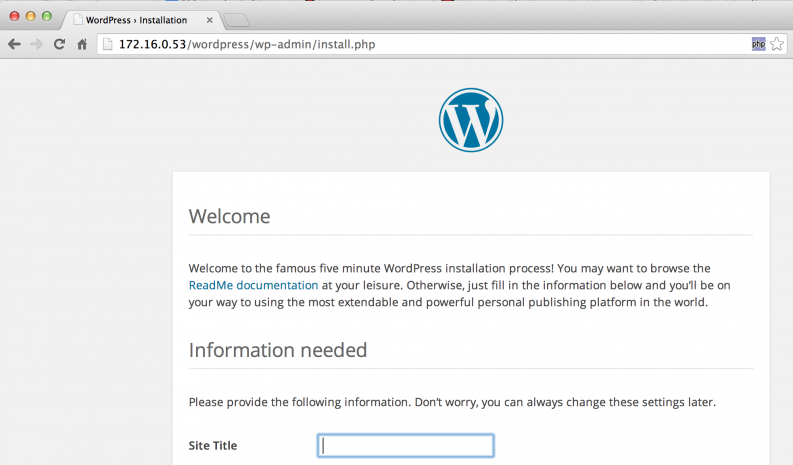The width and height of the screenshot is (793, 465).
Task: Click the Information needed heading
Action: (278, 350)
